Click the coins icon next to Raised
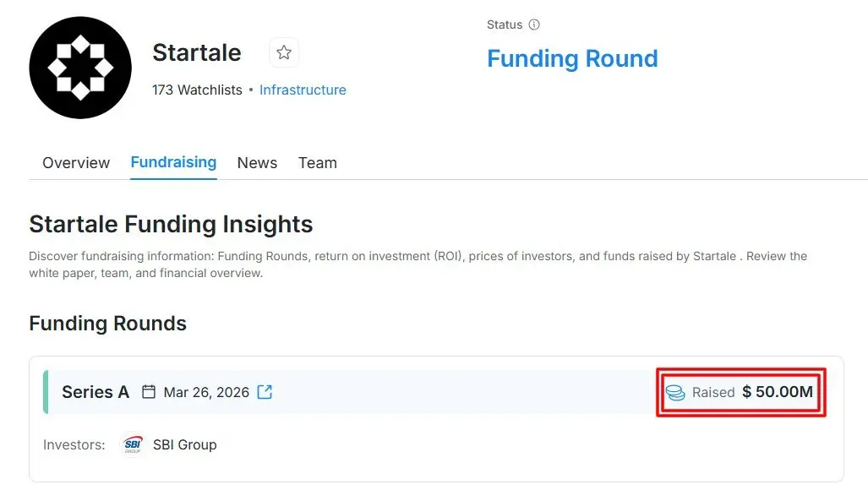Viewport: 868px width, 501px height. click(x=674, y=393)
